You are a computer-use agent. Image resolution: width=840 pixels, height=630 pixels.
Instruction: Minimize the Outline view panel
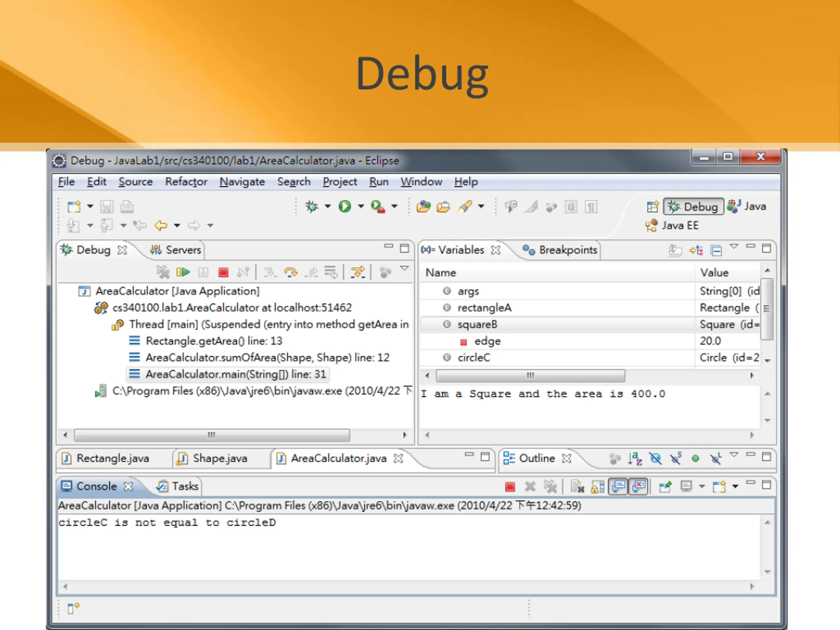click(x=750, y=454)
